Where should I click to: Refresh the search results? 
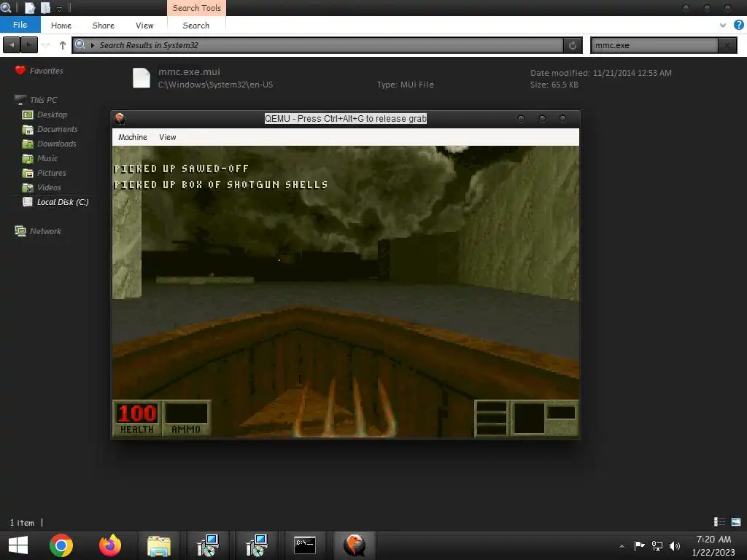click(573, 45)
